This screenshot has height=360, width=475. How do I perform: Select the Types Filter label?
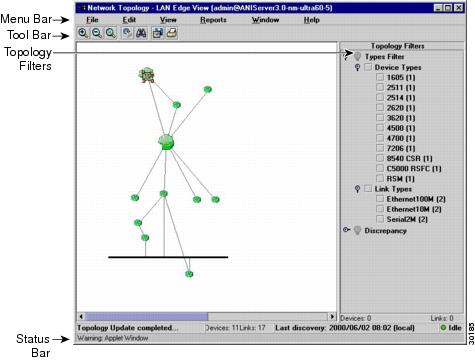[384, 57]
